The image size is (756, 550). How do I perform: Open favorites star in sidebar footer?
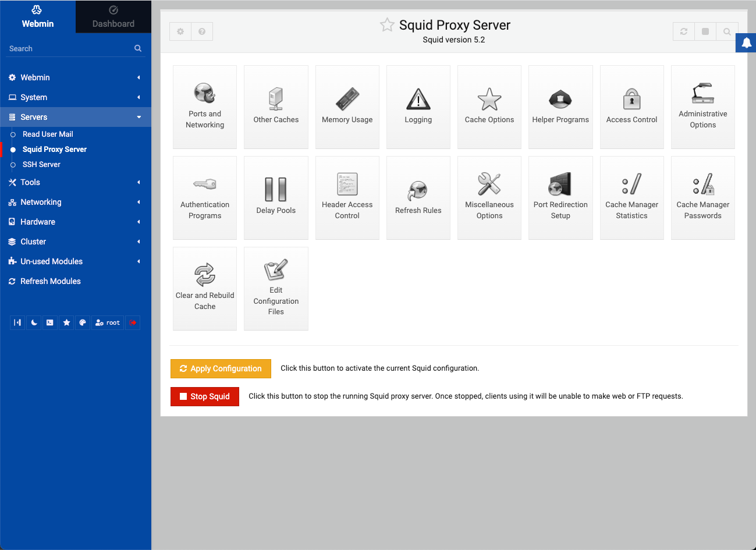[66, 322]
